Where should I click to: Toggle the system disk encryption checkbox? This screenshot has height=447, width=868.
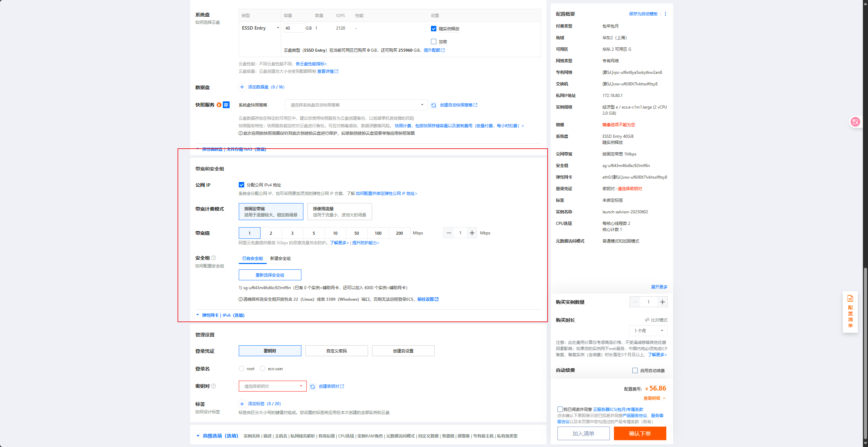[x=434, y=42]
